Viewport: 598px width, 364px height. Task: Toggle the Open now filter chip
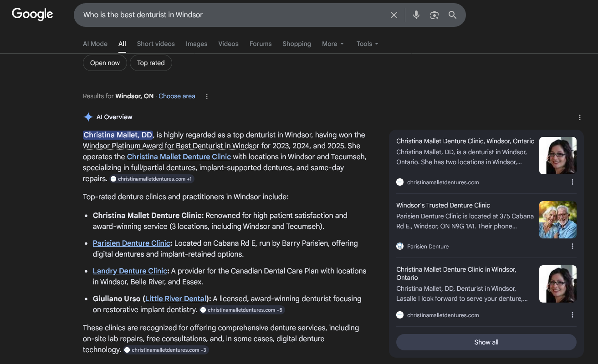pyautogui.click(x=105, y=63)
